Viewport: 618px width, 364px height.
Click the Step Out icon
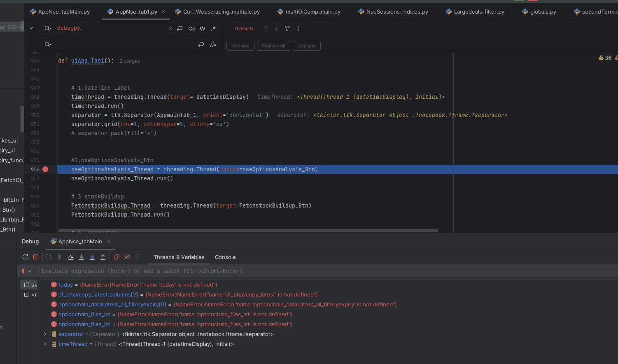(x=103, y=257)
